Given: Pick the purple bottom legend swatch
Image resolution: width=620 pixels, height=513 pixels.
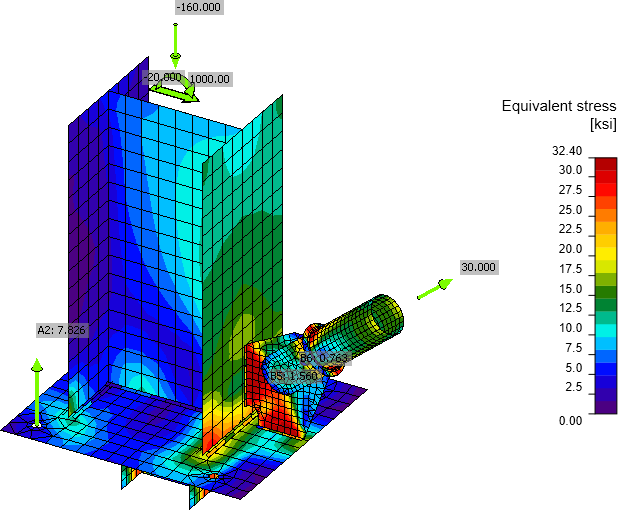Looking at the screenshot, I should pos(606,407).
